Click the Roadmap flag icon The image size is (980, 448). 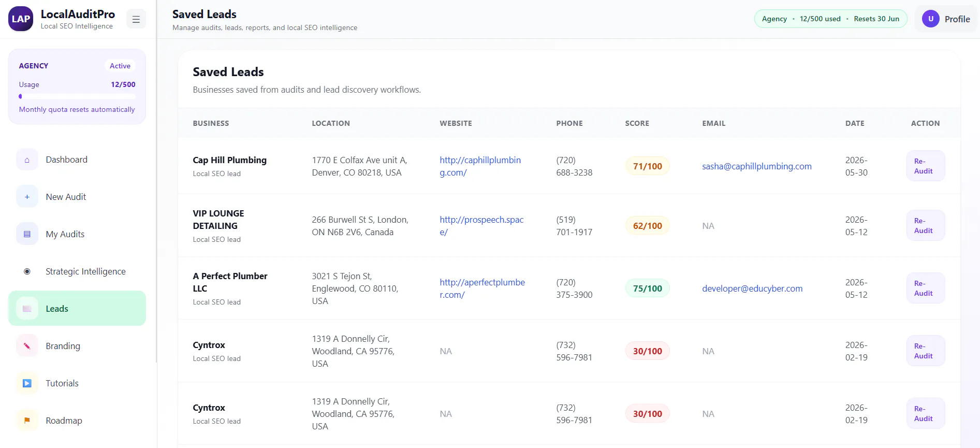27,421
